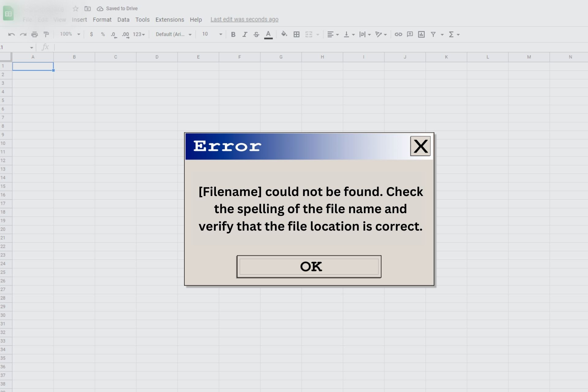Open the Google Sheets home icon

tap(8, 13)
